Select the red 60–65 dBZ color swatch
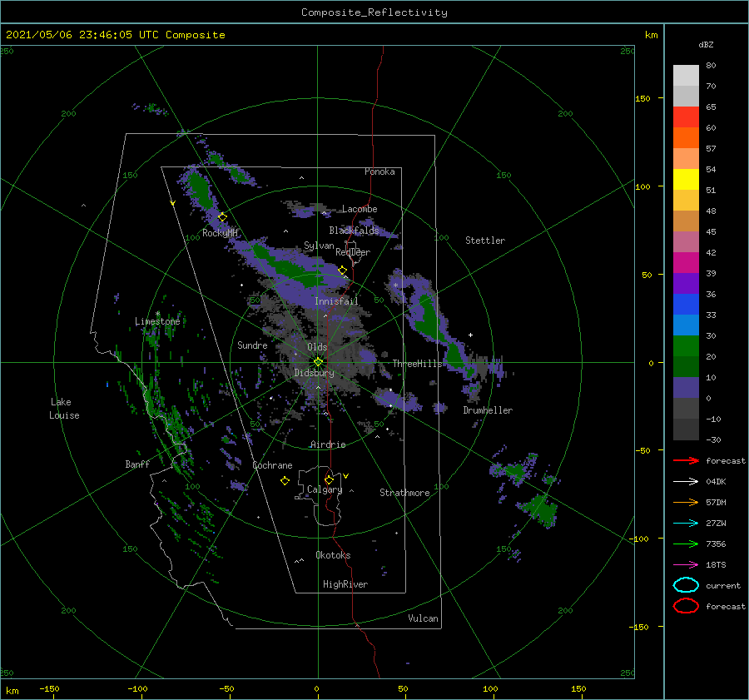This screenshot has width=749, height=700. tap(686, 117)
